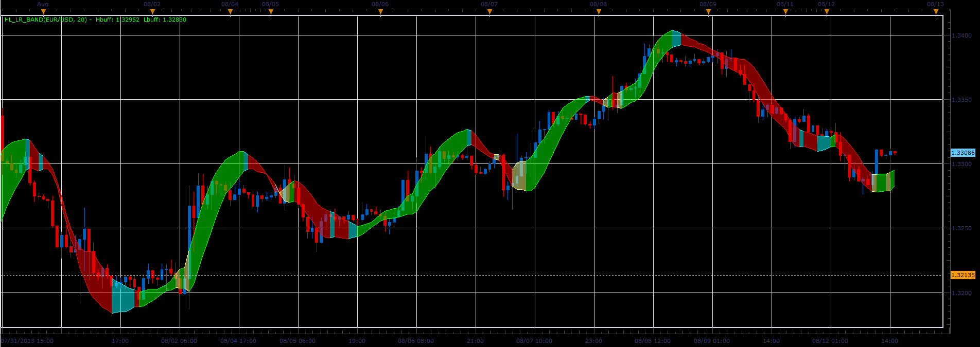Image resolution: width=980 pixels, height=347 pixels.
Task: Click the orange 1.32135 price level tag
Action: click(x=962, y=275)
